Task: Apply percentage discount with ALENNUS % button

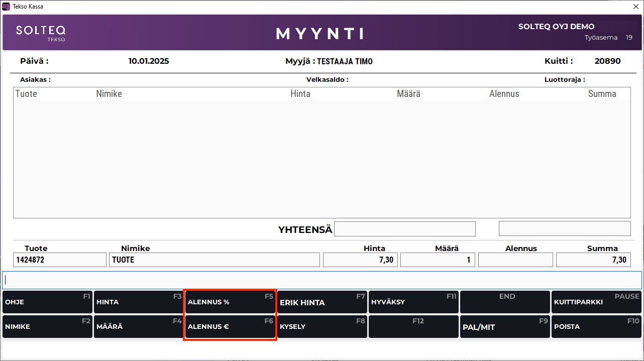Action: click(x=230, y=302)
